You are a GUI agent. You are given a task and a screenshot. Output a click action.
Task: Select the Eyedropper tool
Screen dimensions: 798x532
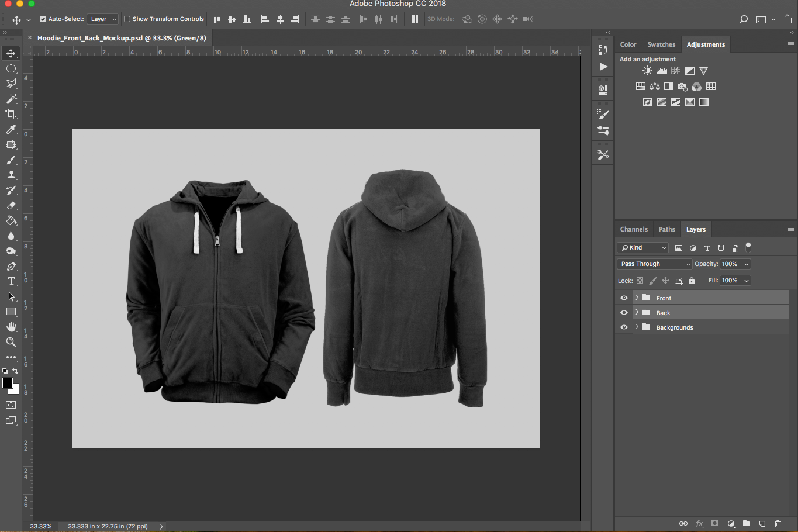point(11,129)
